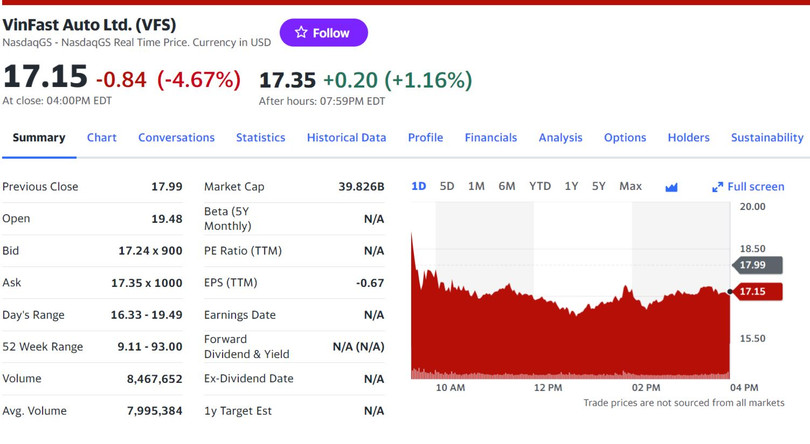Click the star Follow button
This screenshot has width=810, height=444.
tap(323, 33)
